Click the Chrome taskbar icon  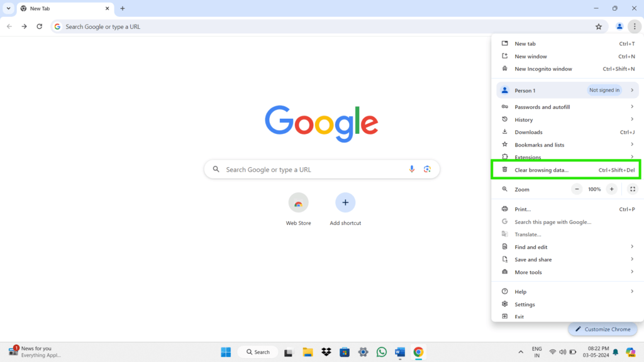point(418,352)
